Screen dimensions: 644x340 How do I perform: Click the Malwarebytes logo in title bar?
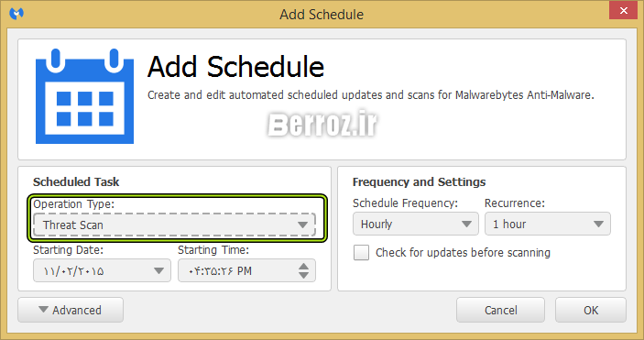(16, 14)
